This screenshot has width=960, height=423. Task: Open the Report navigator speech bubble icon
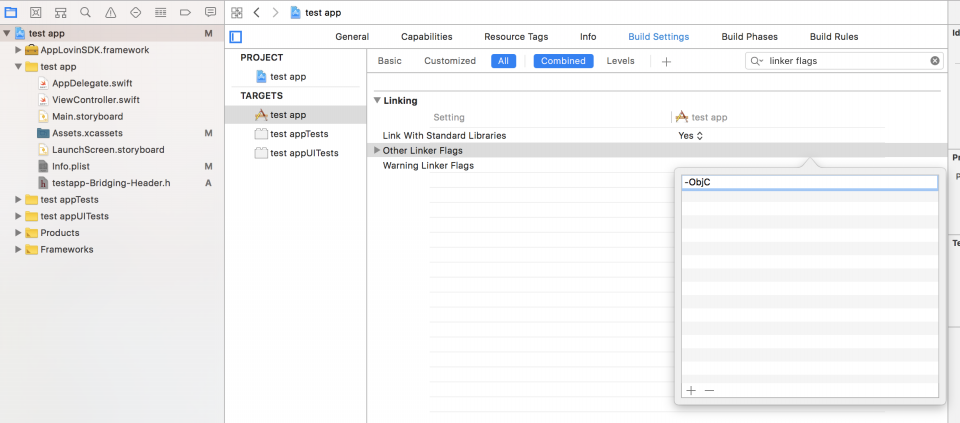(x=211, y=12)
